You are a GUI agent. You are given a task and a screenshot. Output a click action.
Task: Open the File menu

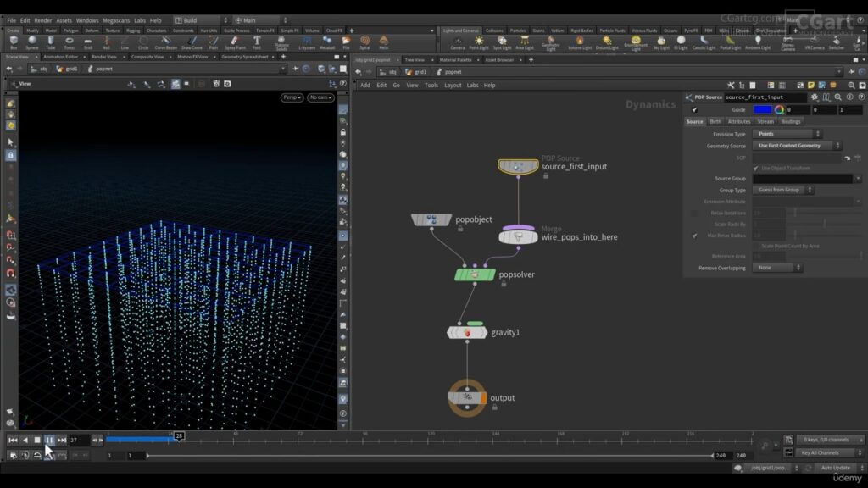coord(11,20)
